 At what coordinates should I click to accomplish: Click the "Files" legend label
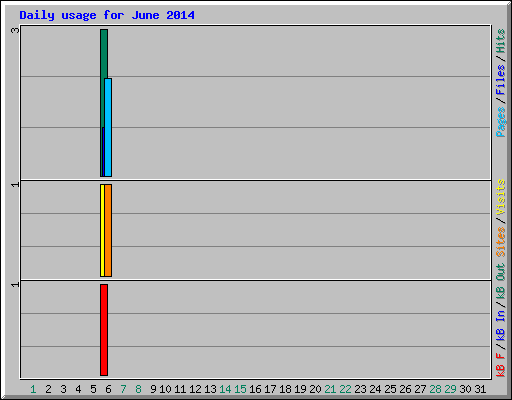(x=500, y=79)
